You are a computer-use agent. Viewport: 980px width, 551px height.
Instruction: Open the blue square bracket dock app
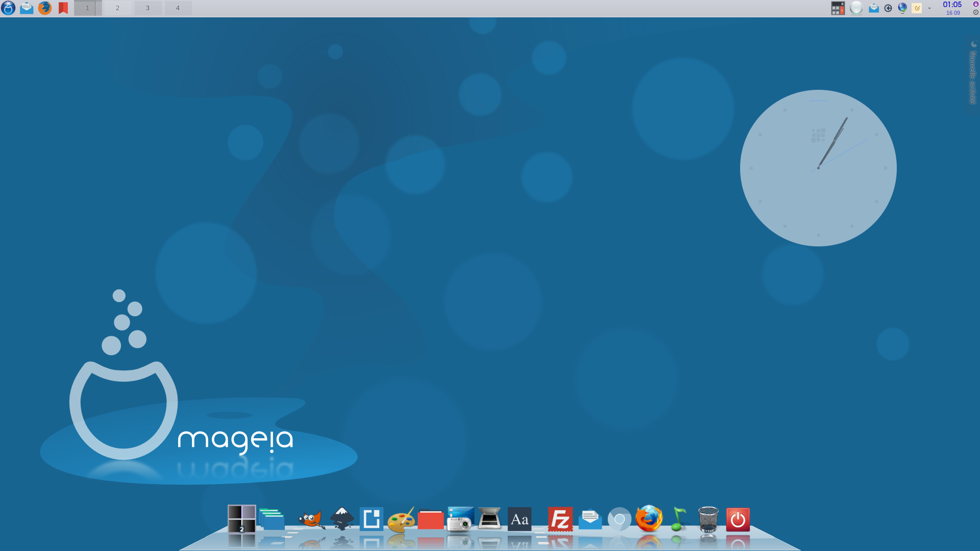(x=372, y=519)
